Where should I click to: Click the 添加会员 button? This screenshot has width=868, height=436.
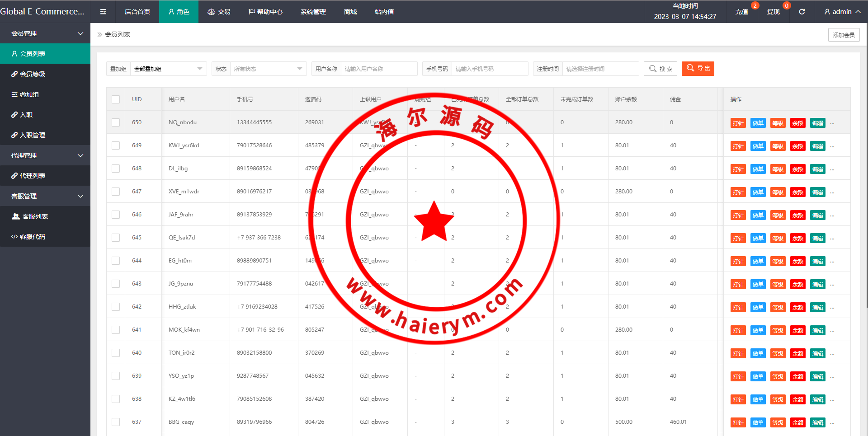[844, 35]
